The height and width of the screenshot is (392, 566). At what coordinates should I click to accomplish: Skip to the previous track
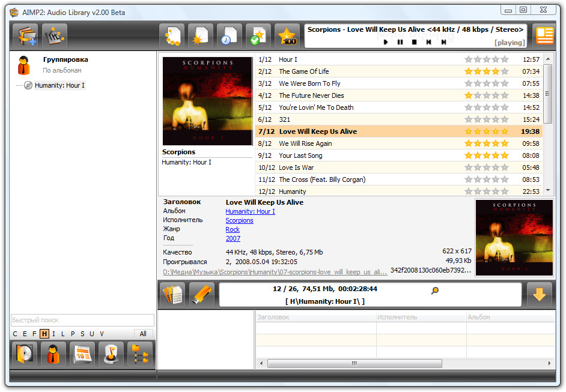pos(429,42)
